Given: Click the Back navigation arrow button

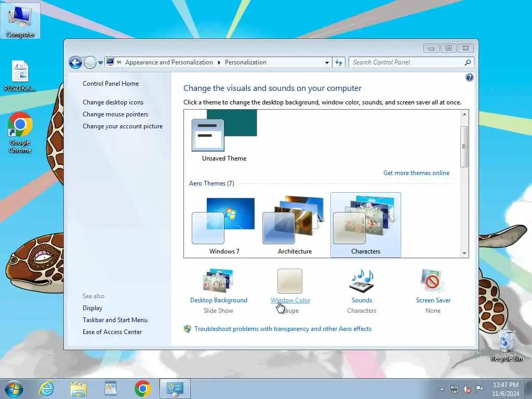Looking at the screenshot, I should (75, 62).
